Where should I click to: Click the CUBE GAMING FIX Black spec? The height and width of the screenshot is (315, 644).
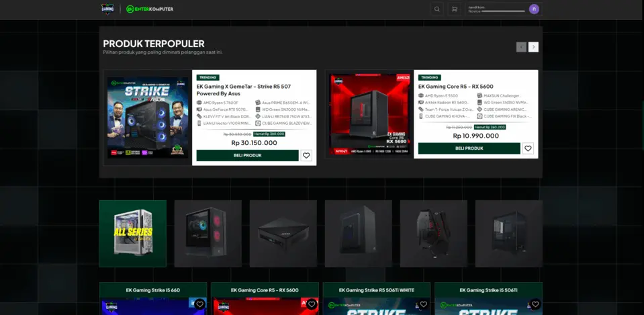(x=504, y=116)
